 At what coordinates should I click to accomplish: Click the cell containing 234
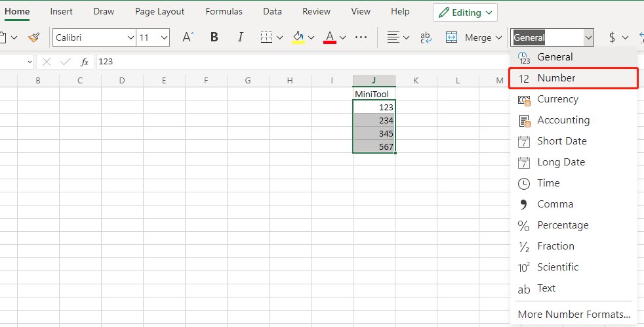pos(374,120)
